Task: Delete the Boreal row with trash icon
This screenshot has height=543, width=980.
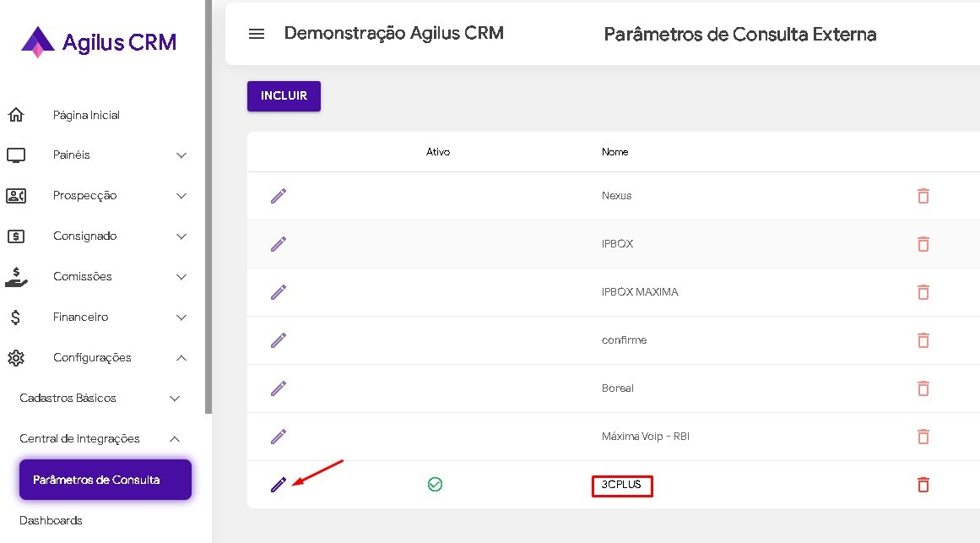Action: point(923,388)
